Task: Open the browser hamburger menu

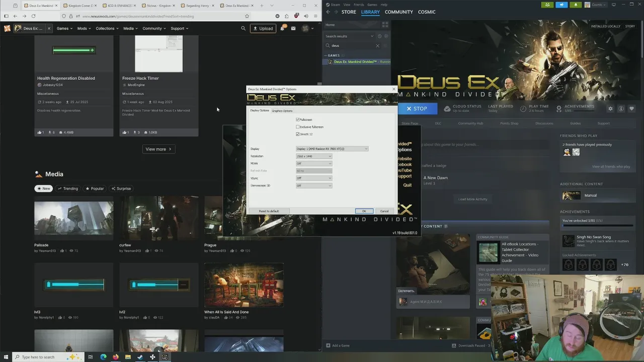Action: point(315,16)
